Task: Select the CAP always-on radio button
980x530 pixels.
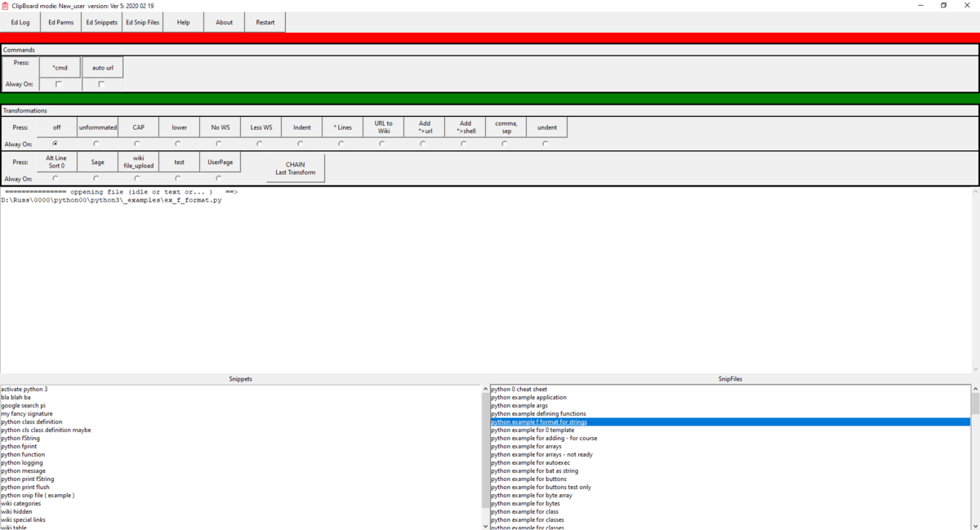Action: (x=137, y=144)
